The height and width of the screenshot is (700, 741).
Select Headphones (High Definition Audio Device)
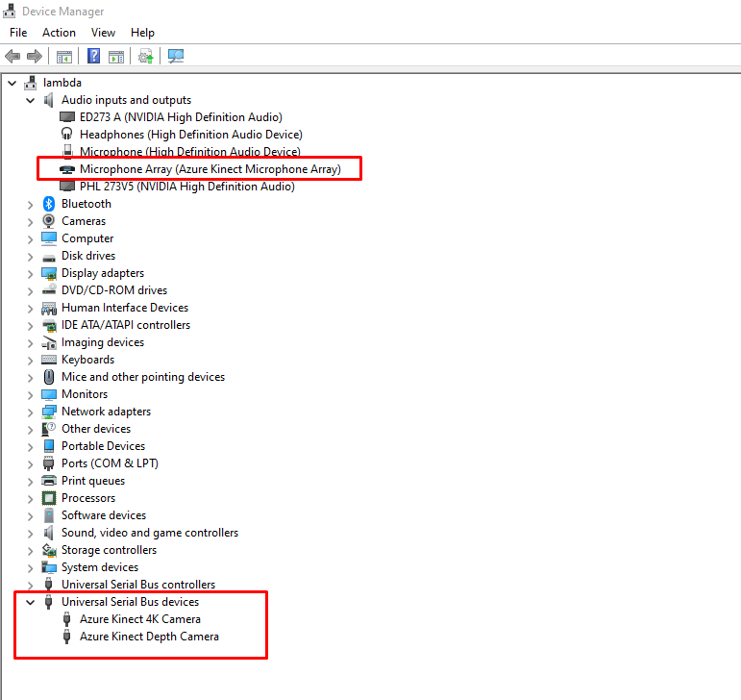click(x=190, y=135)
